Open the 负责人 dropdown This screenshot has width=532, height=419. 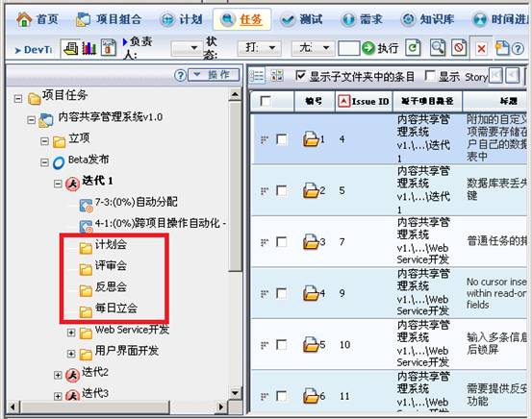tap(186, 48)
